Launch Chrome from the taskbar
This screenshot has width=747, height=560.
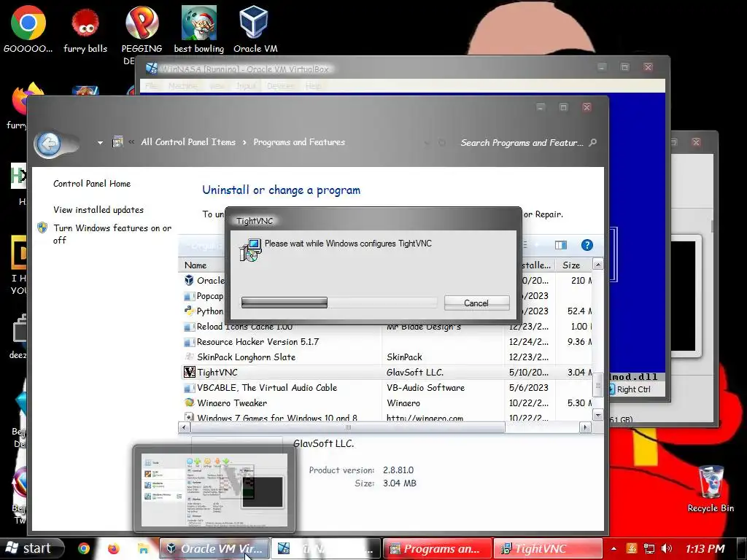coord(84,548)
